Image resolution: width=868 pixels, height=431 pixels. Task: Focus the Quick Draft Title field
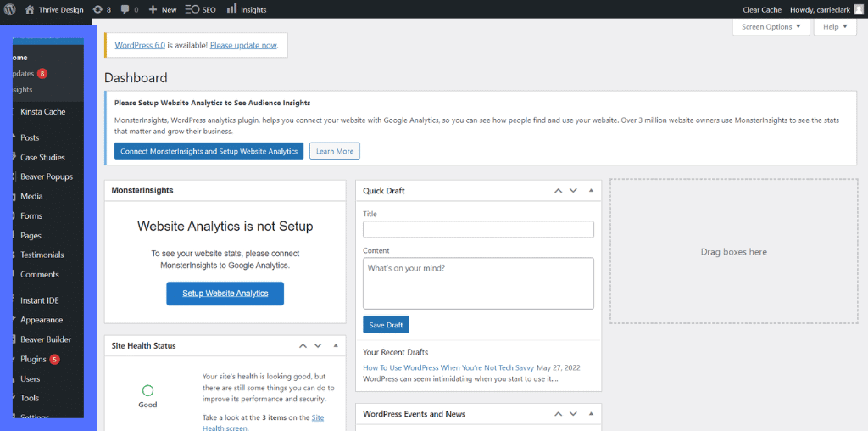point(478,229)
